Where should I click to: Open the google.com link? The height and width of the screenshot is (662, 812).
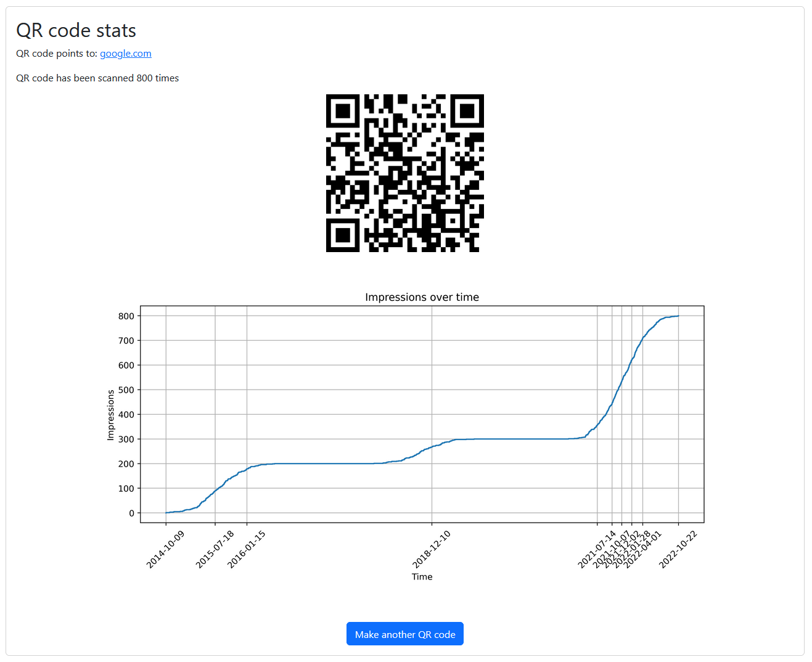click(x=126, y=54)
